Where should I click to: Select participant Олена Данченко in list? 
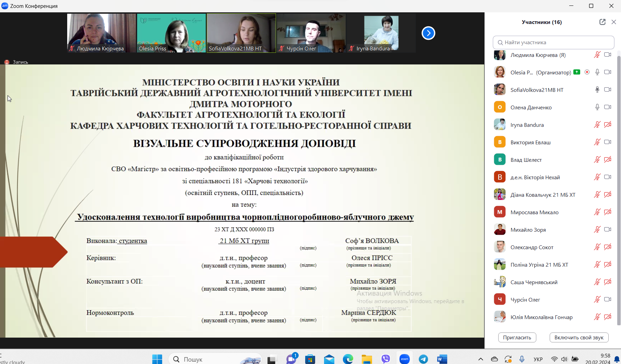click(x=553, y=107)
